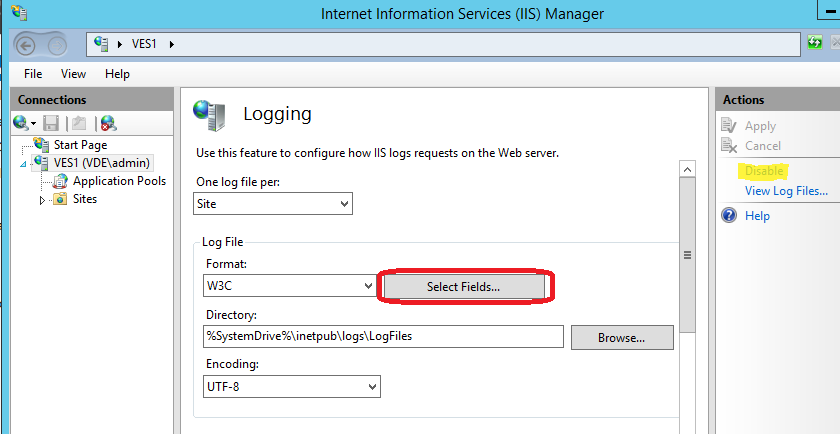Viewport: 840px width, 434px height.
Task: Click the Browse button
Action: pyautogui.click(x=621, y=338)
